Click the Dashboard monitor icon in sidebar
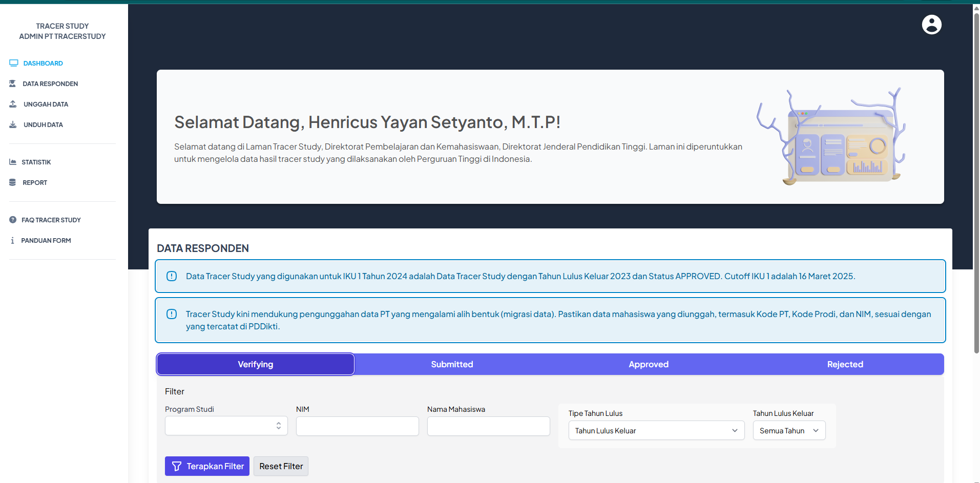Image resolution: width=980 pixels, height=483 pixels. tap(14, 63)
